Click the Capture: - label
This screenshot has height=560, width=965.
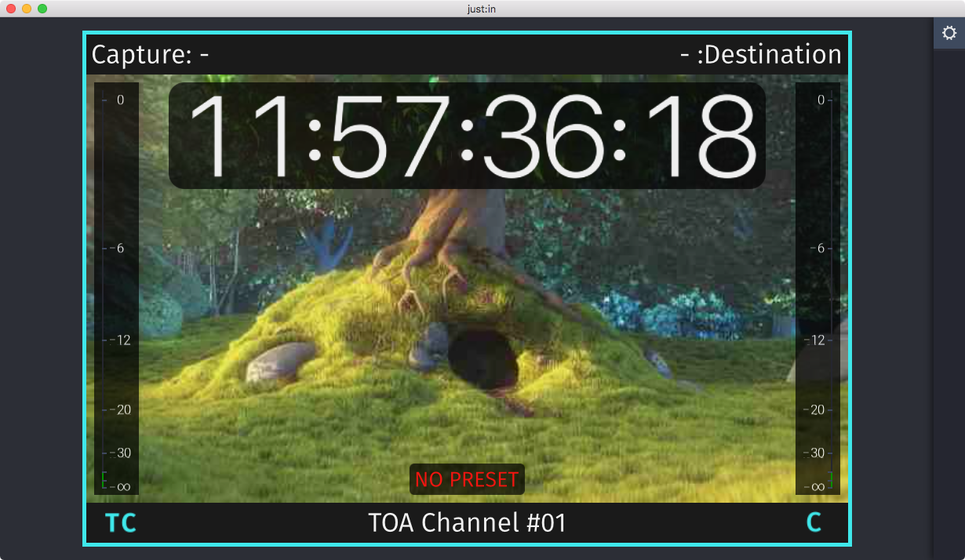pos(150,55)
